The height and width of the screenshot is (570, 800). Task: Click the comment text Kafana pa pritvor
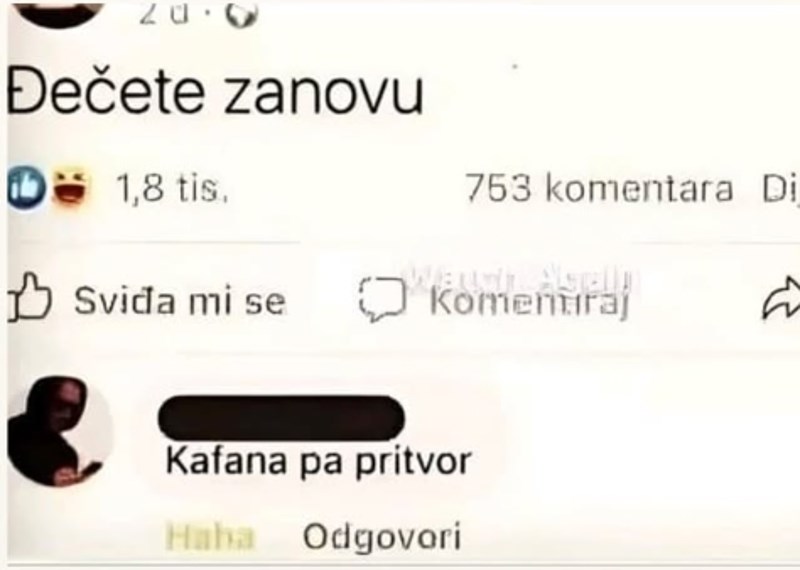click(x=318, y=462)
